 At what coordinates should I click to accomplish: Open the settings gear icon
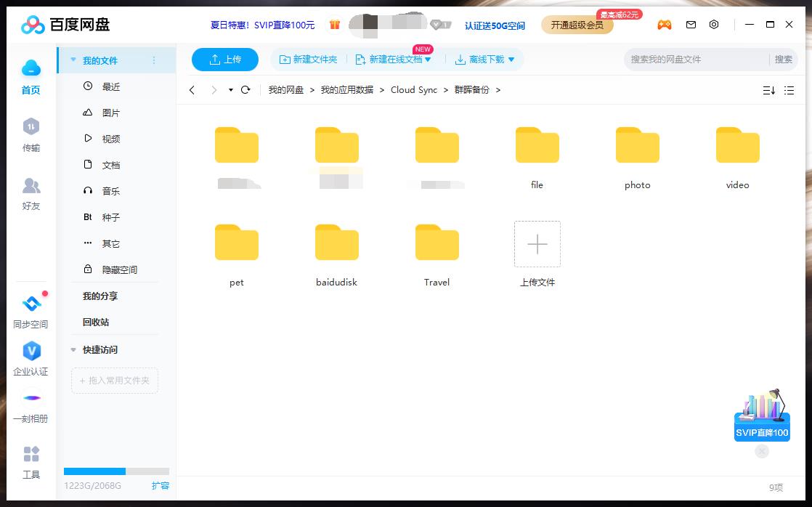tap(713, 24)
